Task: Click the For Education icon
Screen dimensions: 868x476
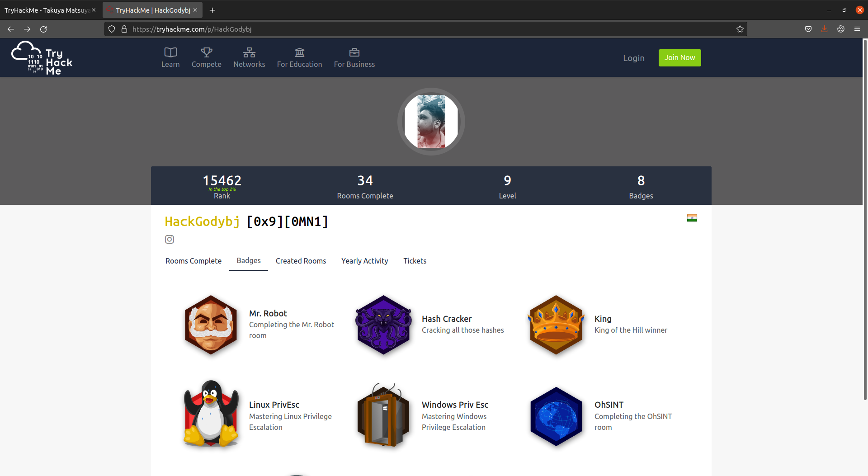Action: (299, 52)
